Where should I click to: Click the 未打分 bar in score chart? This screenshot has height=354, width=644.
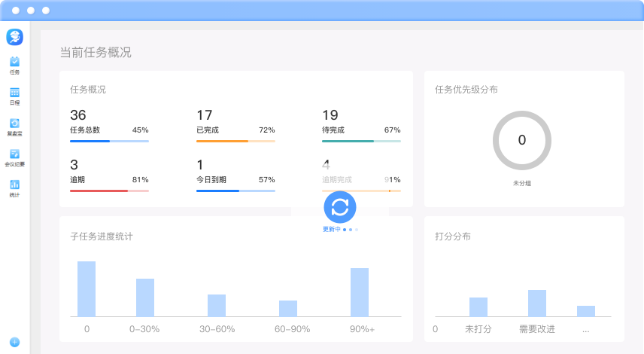(478, 307)
